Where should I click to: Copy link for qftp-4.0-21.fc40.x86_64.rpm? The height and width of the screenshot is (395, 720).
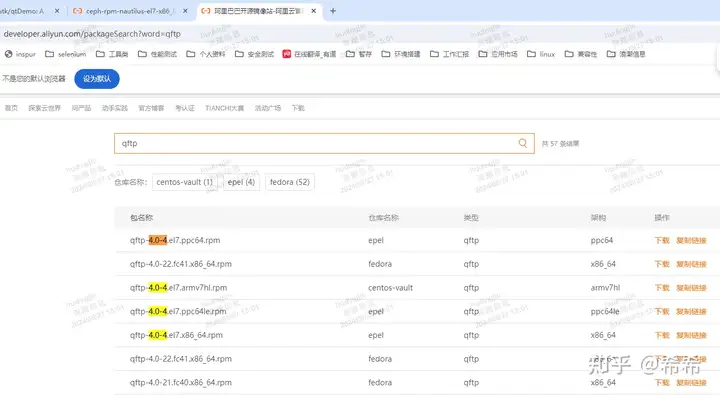(x=691, y=383)
